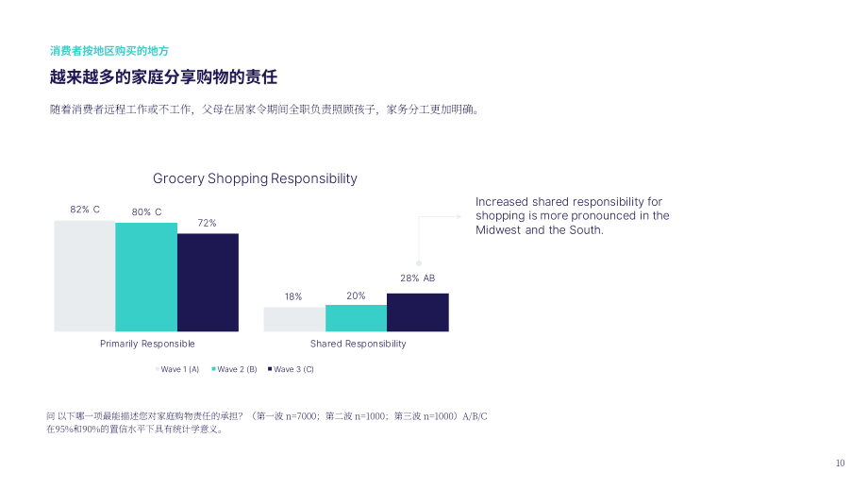Select the 18% Shared Responsibility bar
This screenshot has width=868, height=489.
click(x=294, y=319)
